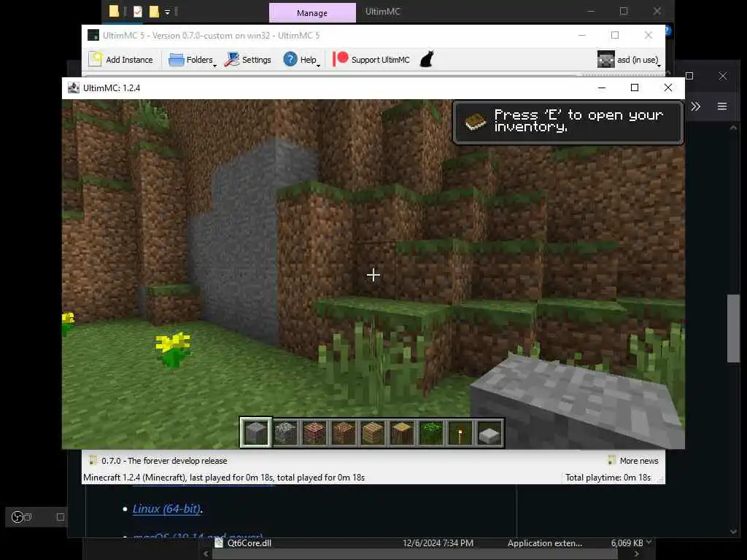Open the Help menu in UltimMC
The height and width of the screenshot is (560, 747).
click(x=301, y=60)
